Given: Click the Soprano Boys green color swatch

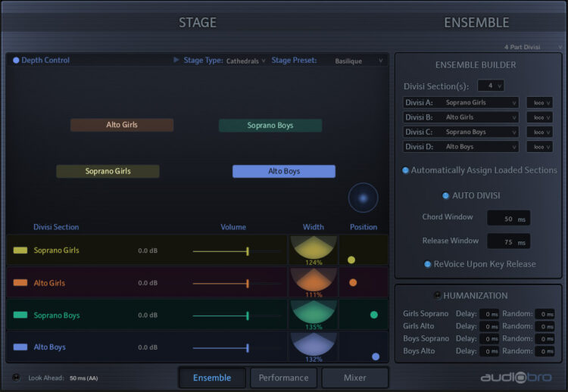Looking at the screenshot, I should click(20, 315).
